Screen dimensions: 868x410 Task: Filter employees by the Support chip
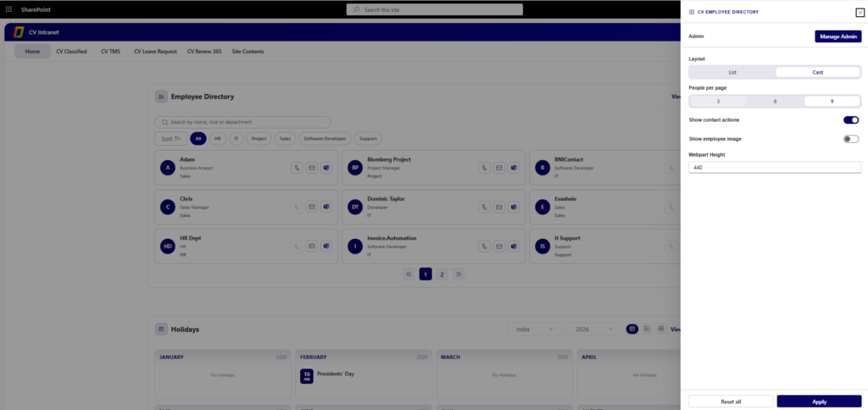point(368,139)
